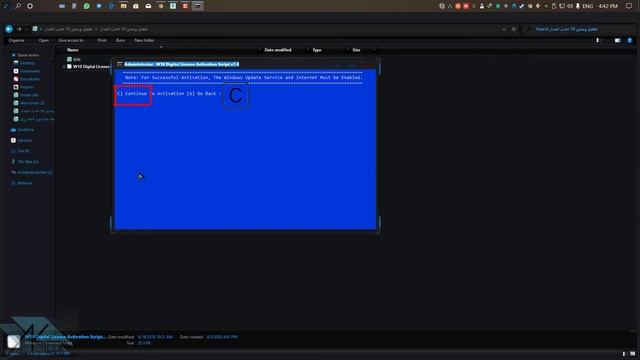Open Downloads in the navigation pane
The image size is (640, 360).
click(27, 71)
